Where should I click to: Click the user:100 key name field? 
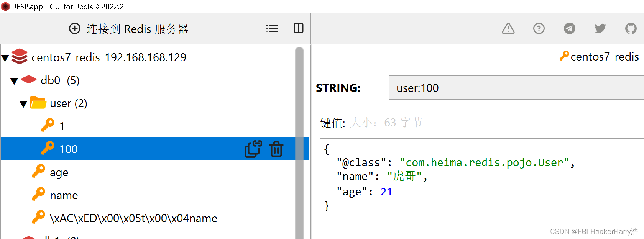point(516,88)
